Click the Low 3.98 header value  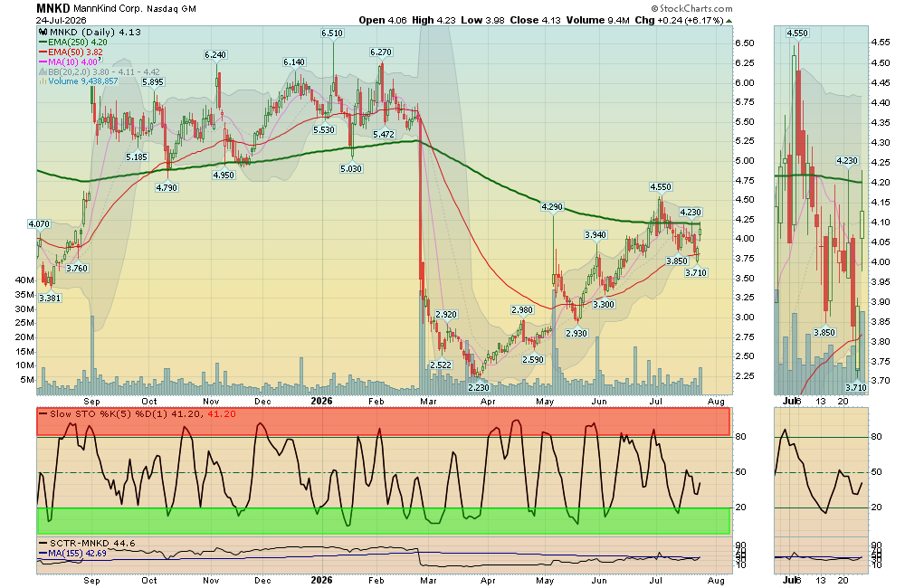482,20
